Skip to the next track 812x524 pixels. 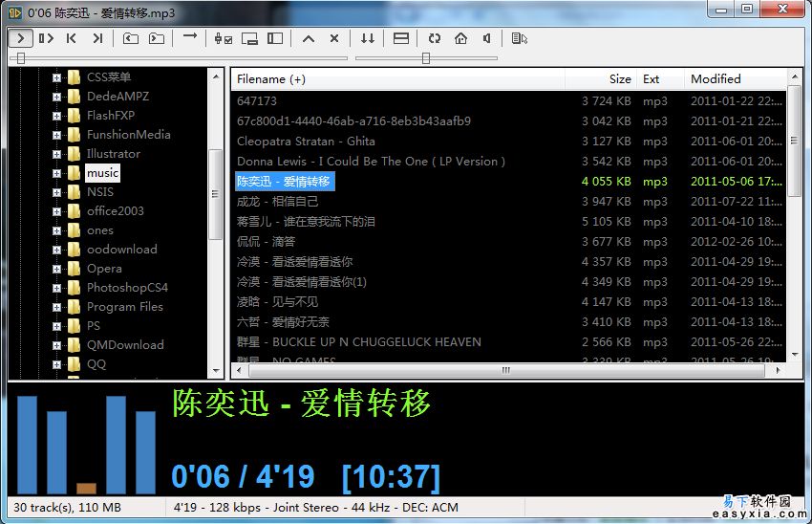click(x=97, y=38)
